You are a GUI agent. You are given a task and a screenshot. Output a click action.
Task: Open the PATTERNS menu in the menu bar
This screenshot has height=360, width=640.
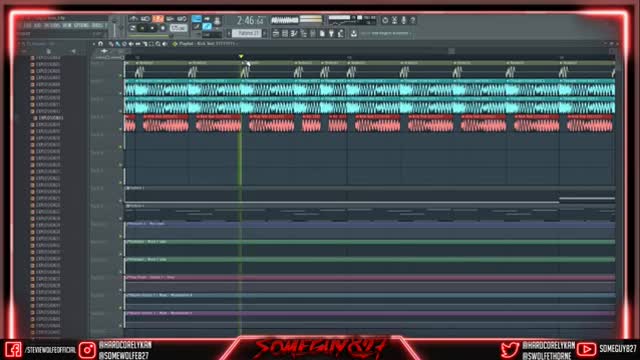pos(51,25)
